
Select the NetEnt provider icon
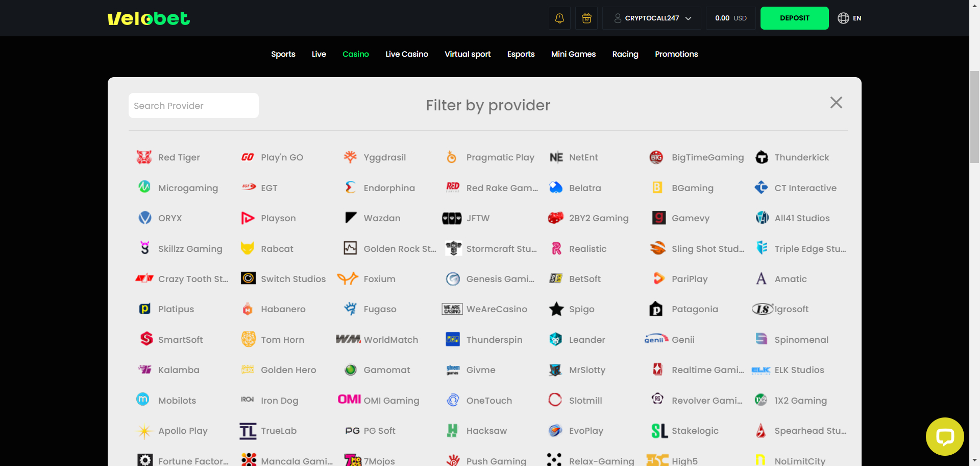click(x=556, y=157)
